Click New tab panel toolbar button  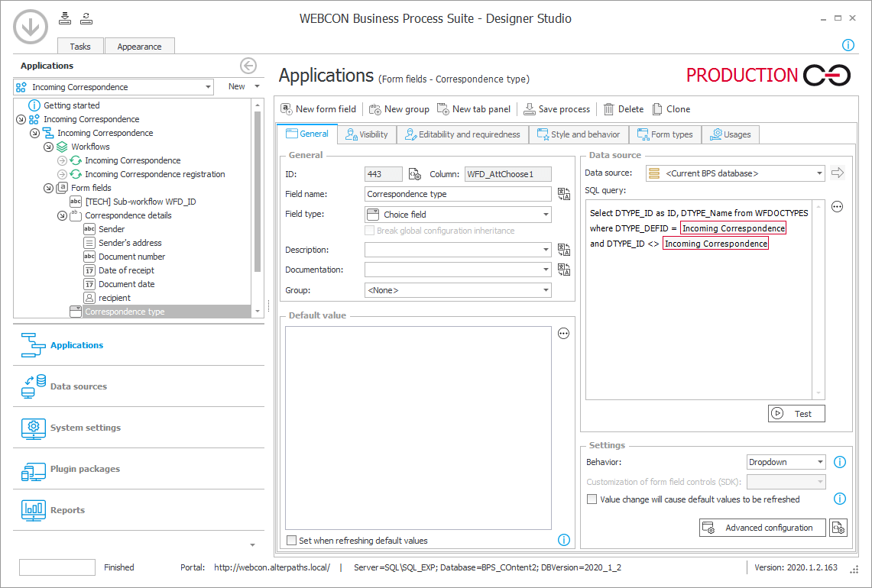coord(474,109)
